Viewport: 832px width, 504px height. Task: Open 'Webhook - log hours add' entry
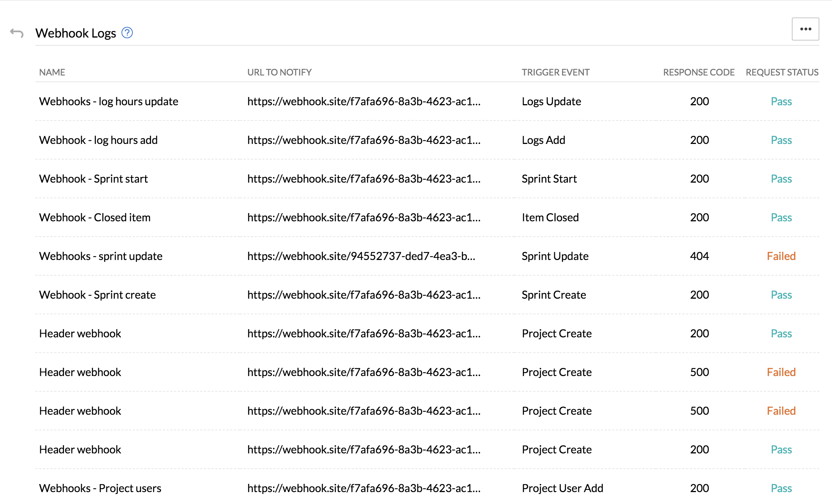[98, 140]
